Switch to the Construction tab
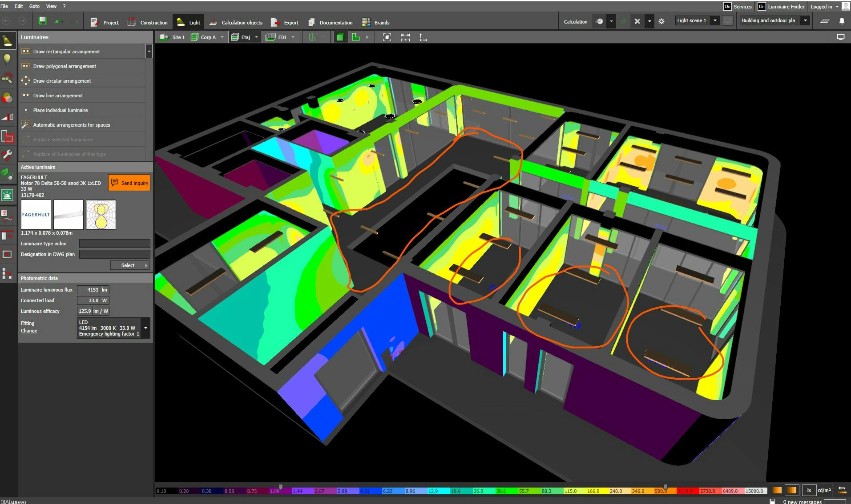 click(148, 22)
